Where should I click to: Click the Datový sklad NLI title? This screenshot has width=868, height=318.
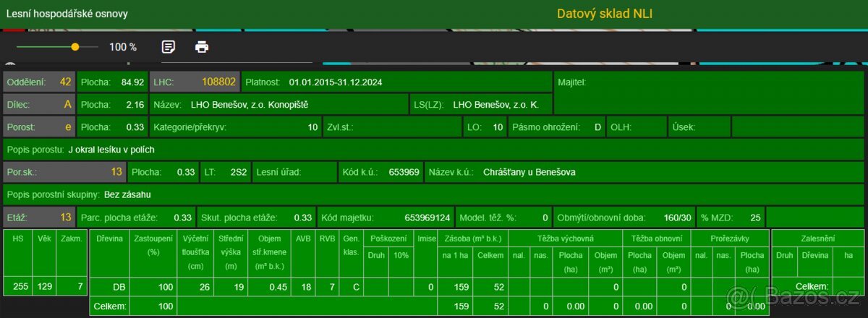pos(605,14)
